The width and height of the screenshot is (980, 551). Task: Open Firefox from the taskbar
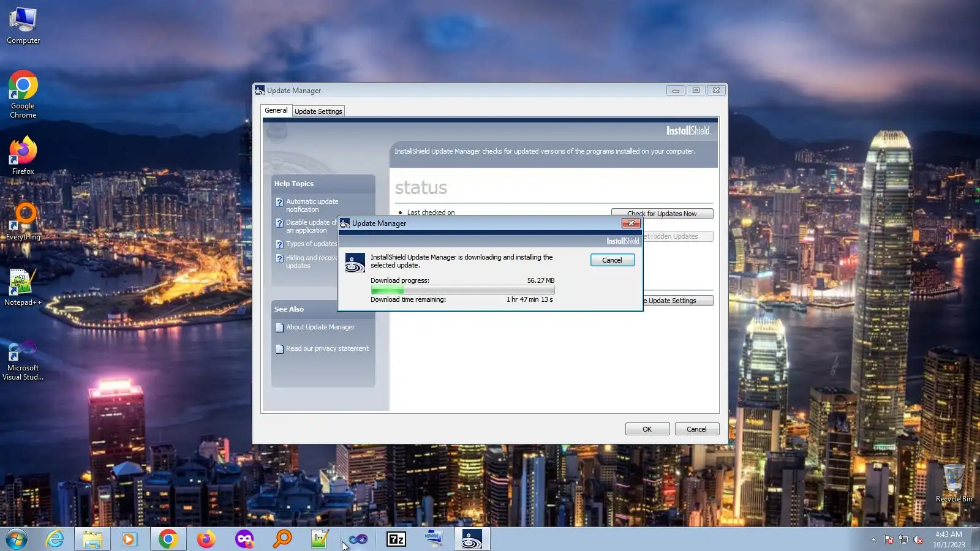pos(206,539)
